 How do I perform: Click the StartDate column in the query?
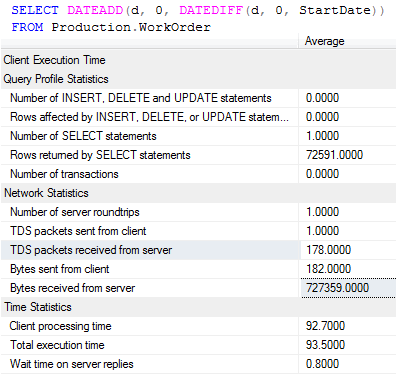(x=335, y=10)
